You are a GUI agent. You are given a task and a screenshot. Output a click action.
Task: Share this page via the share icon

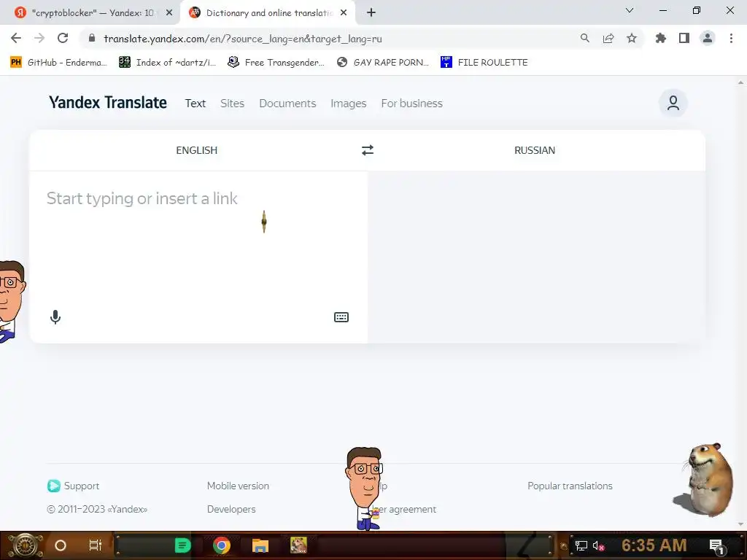click(608, 38)
